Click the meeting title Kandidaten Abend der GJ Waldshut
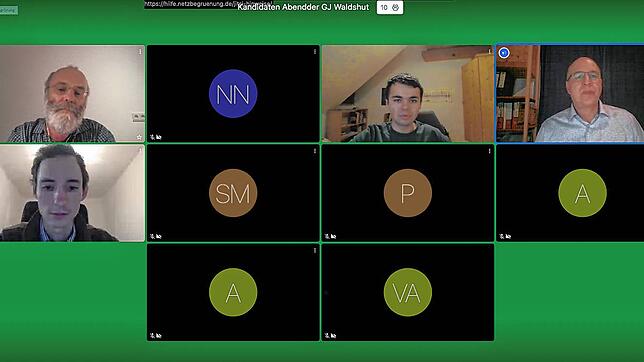The width and height of the screenshot is (644, 362). tap(303, 7)
